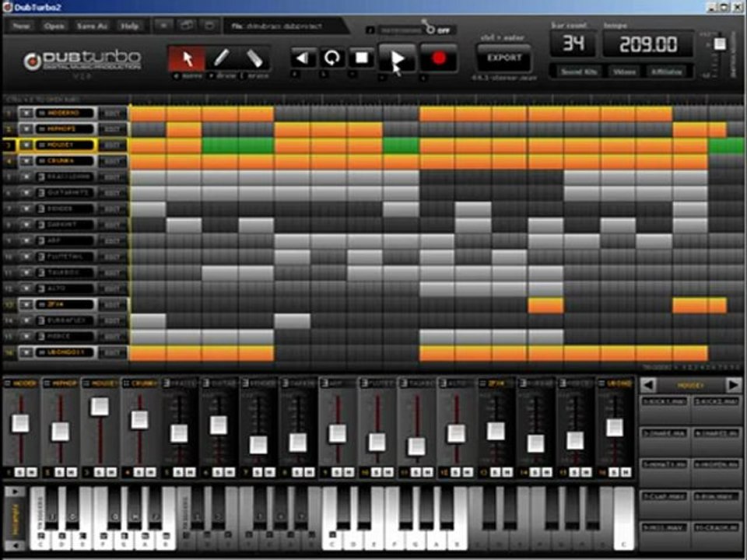Trigger the first sample pad 1-KICK1

664,408
